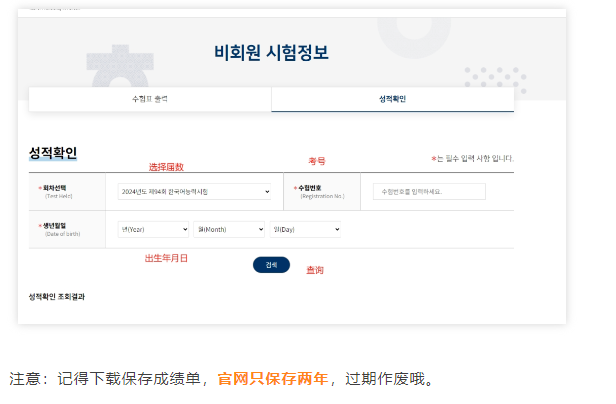
Task: Click the orange 官网只保存两年 bold text
Action: (x=272, y=379)
